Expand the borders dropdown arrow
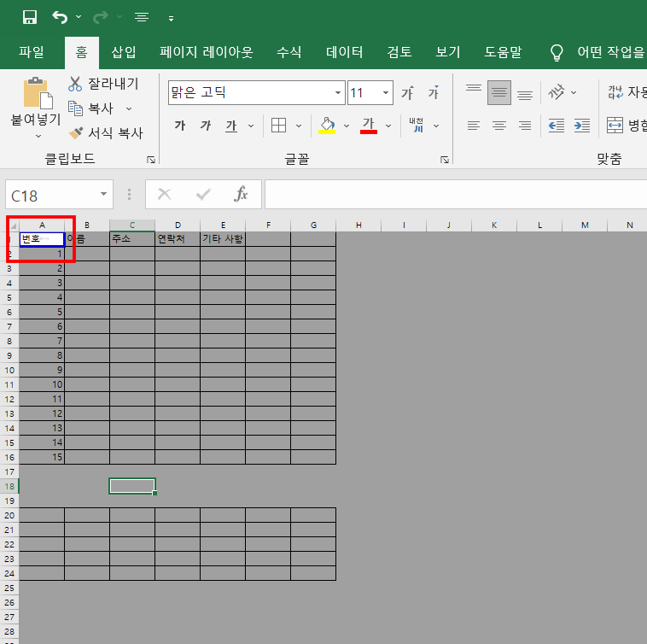Screen dimensions: 647x644 (x=299, y=126)
